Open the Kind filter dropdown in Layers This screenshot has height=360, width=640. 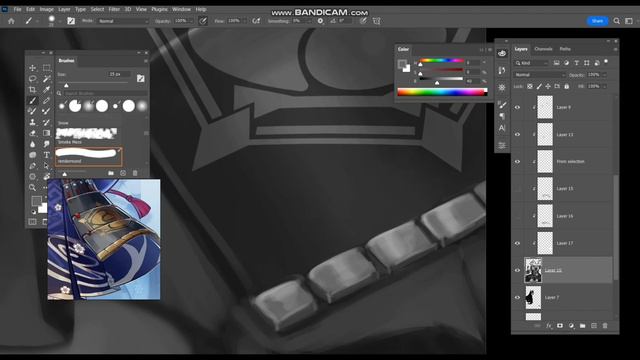[531, 63]
